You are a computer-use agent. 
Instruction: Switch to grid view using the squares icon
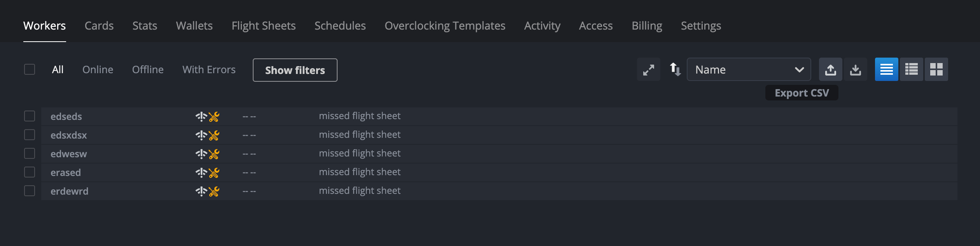[x=937, y=69]
